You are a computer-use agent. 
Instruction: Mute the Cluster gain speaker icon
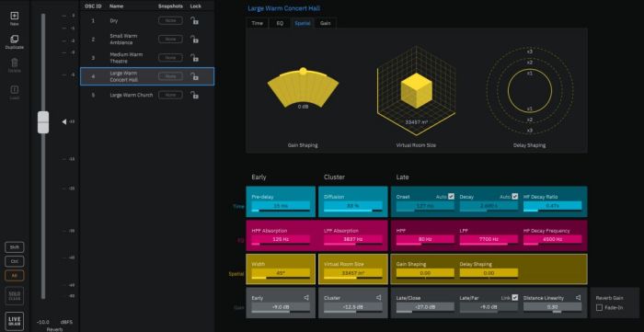(379, 298)
